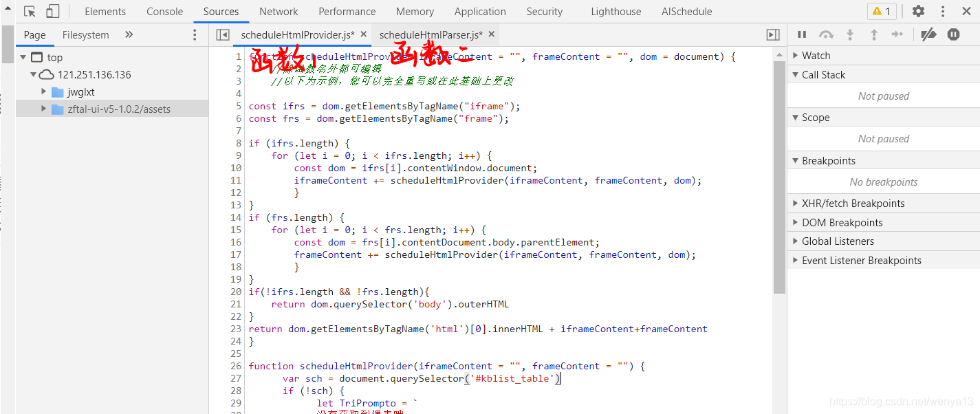The image size is (980, 414).
Task: Collapse the top frame tree node
Action: coord(23,58)
